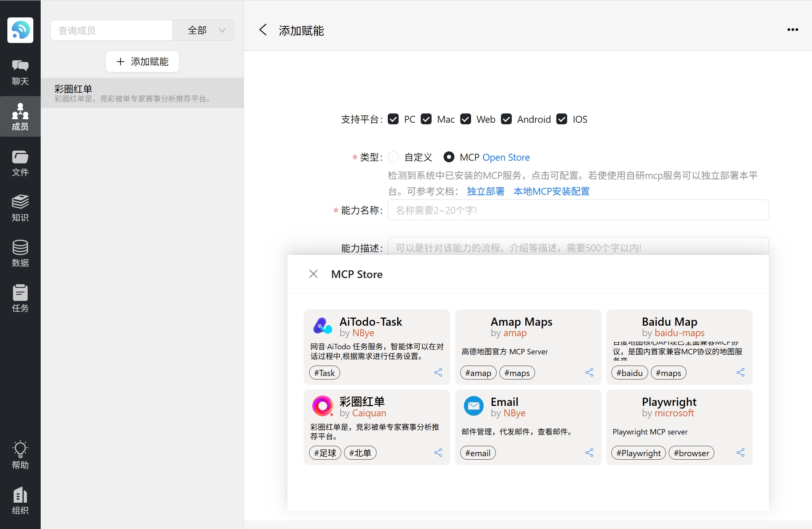Go back using the arrow beside 添加赋能

[x=263, y=30]
